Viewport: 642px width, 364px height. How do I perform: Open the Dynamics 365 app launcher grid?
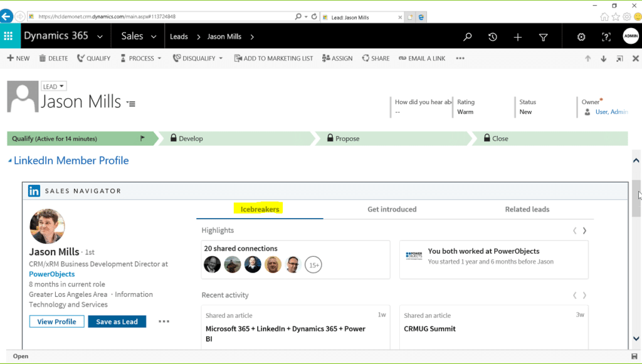pyautogui.click(x=8, y=36)
